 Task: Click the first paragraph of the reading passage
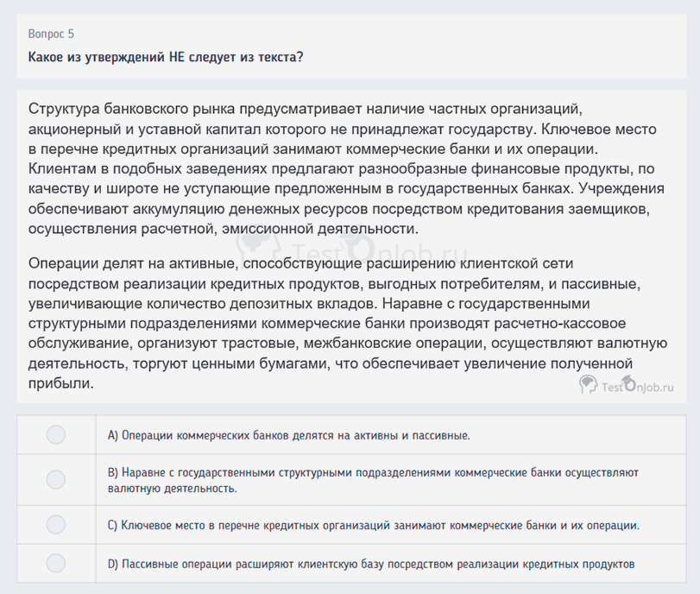coord(345,168)
